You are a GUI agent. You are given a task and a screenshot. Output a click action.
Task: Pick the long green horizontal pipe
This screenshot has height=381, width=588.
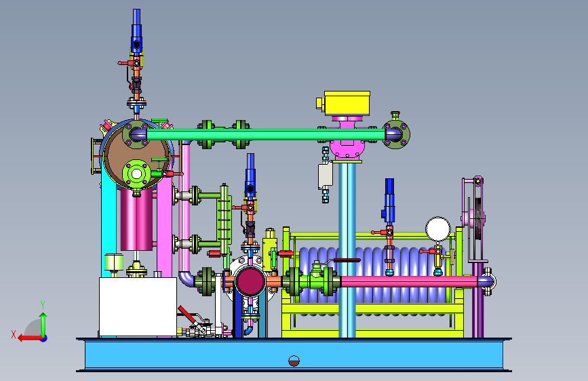point(265,135)
